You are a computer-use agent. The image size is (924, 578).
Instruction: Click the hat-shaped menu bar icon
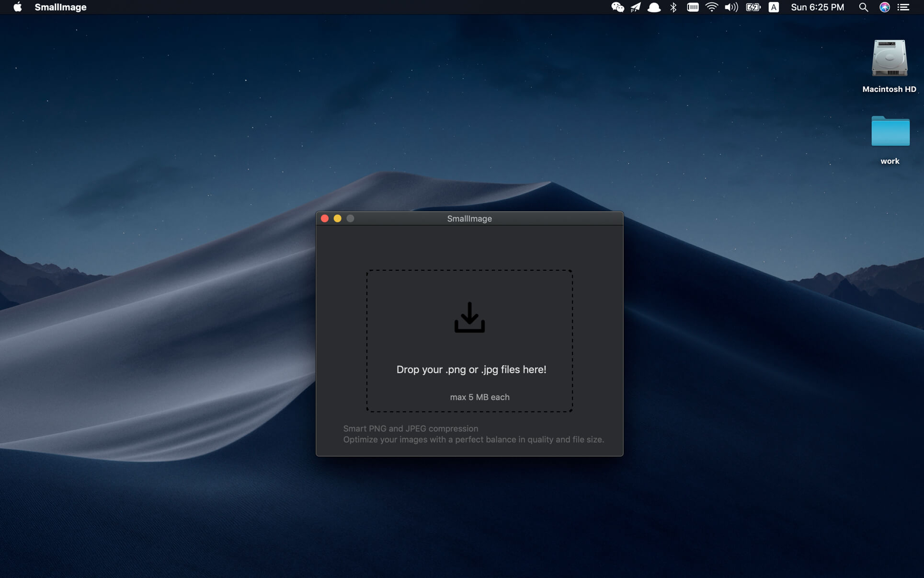tap(654, 7)
